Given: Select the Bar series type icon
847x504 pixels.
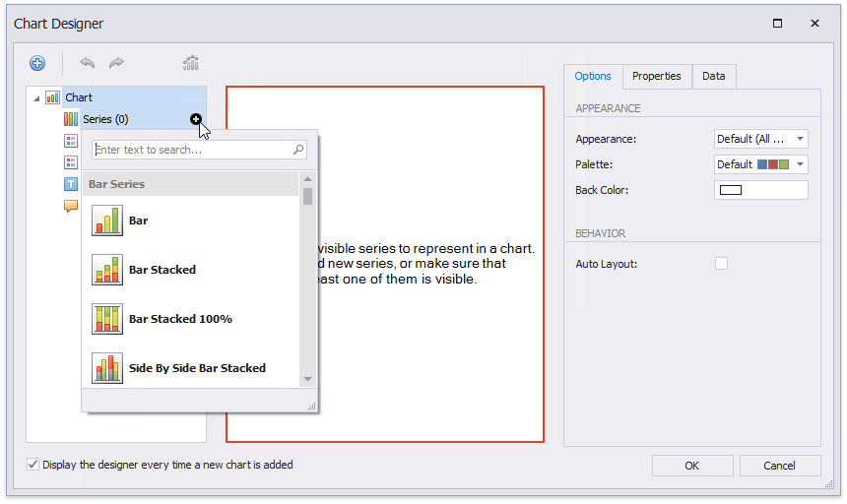Looking at the screenshot, I should [107, 220].
